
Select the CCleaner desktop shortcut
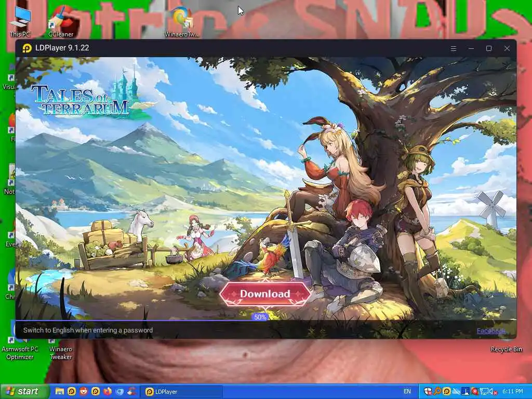tap(61, 21)
